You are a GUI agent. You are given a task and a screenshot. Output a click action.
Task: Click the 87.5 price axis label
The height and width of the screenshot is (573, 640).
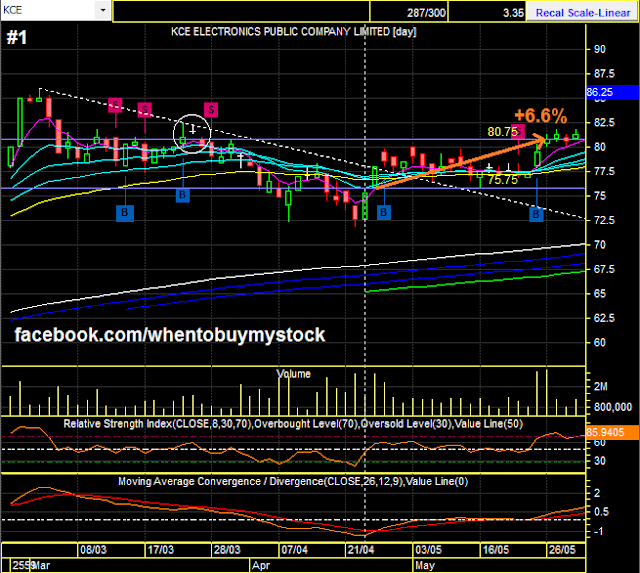coord(604,73)
